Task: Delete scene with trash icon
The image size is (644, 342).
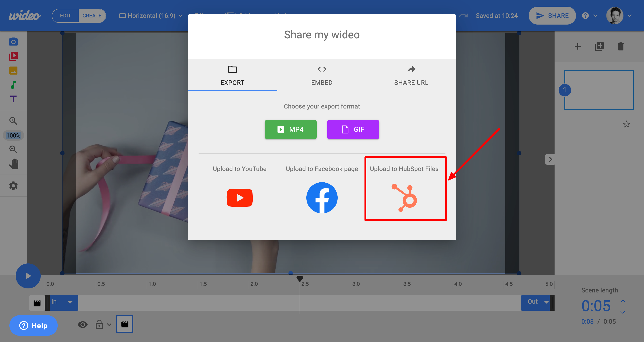Action: [621, 46]
